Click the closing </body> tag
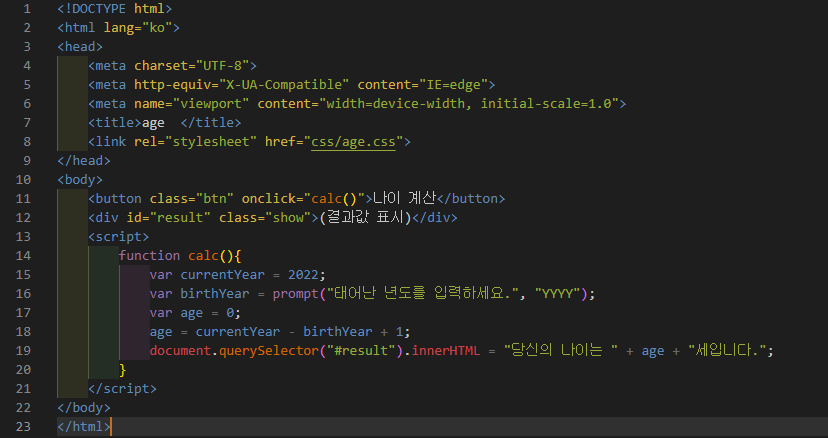The image size is (828, 438). (84, 408)
